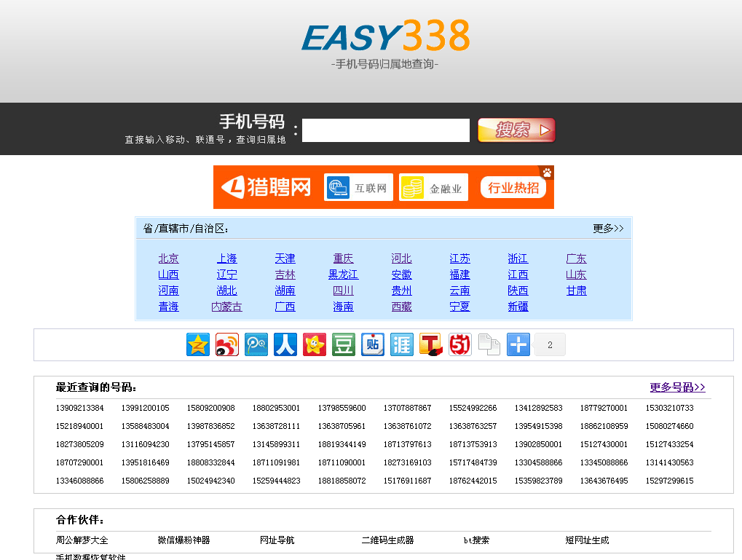Share via Sina Weibo icon
742x560 pixels.
[x=227, y=344]
